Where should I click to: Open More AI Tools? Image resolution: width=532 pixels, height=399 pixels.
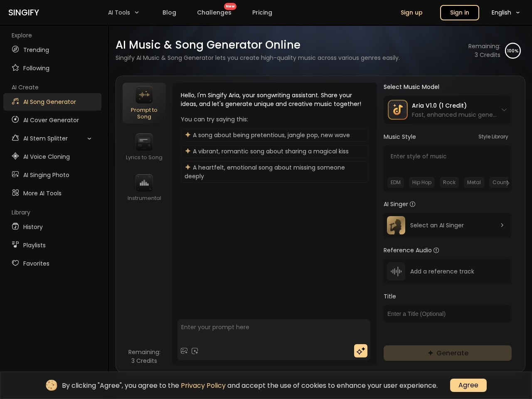[x=42, y=193]
